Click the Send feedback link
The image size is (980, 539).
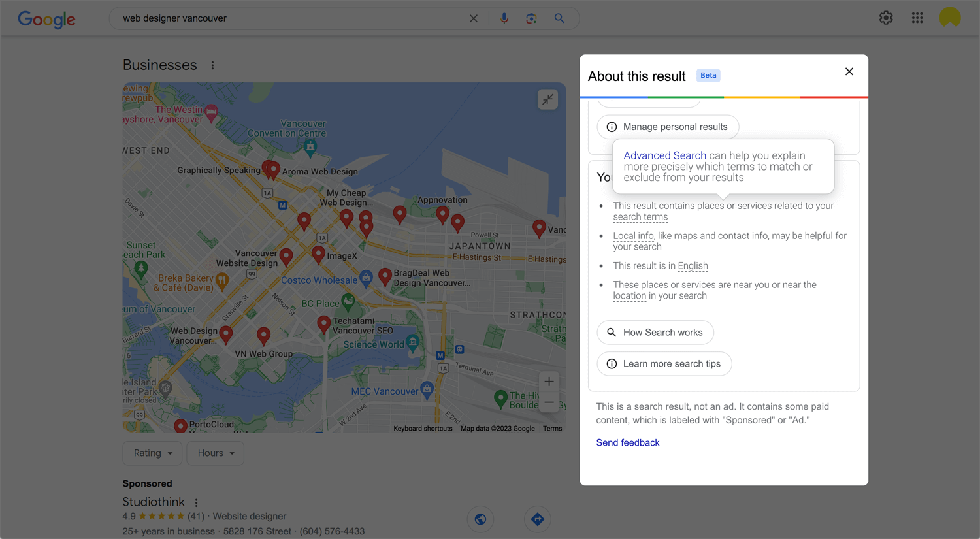click(628, 442)
